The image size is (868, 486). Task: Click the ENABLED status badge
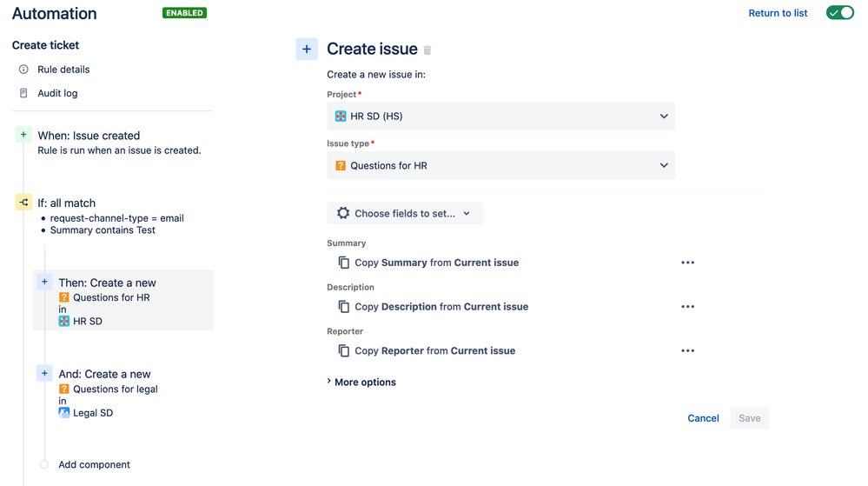184,13
